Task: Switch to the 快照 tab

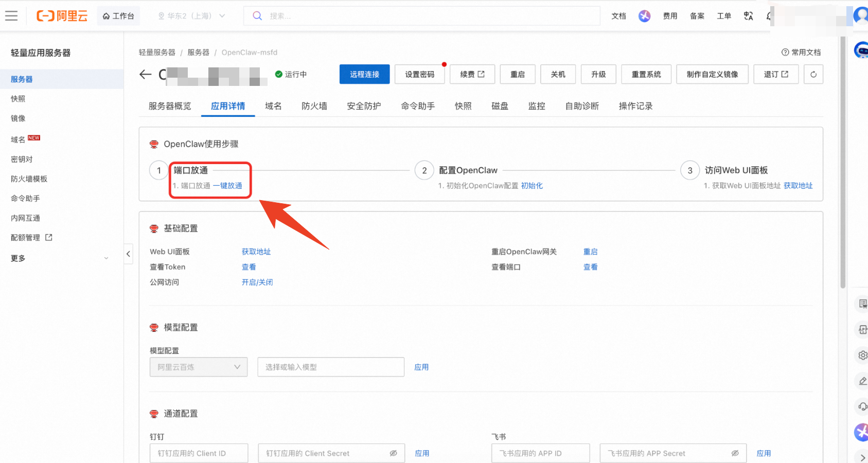Action: (463, 106)
